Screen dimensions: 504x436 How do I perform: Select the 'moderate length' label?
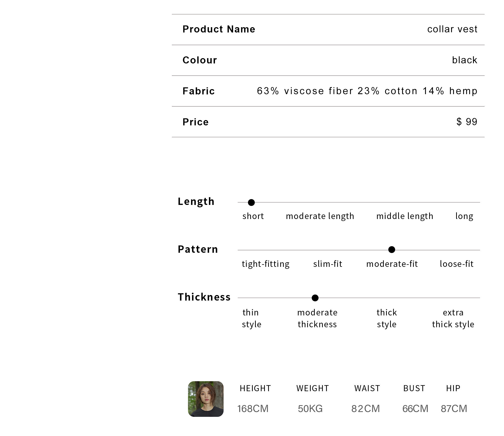tap(320, 216)
